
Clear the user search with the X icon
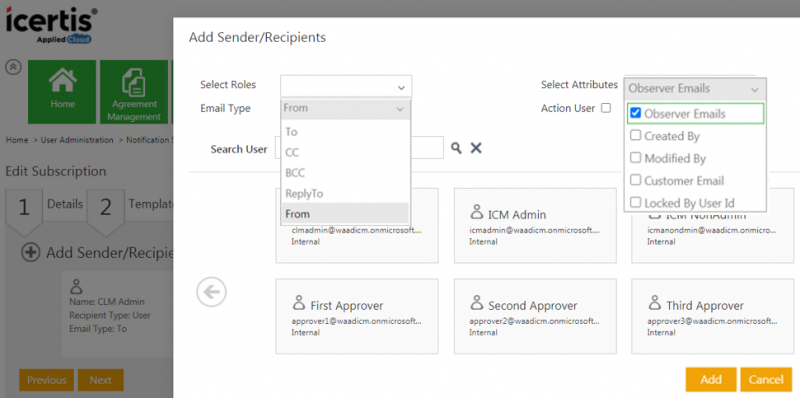tap(476, 148)
